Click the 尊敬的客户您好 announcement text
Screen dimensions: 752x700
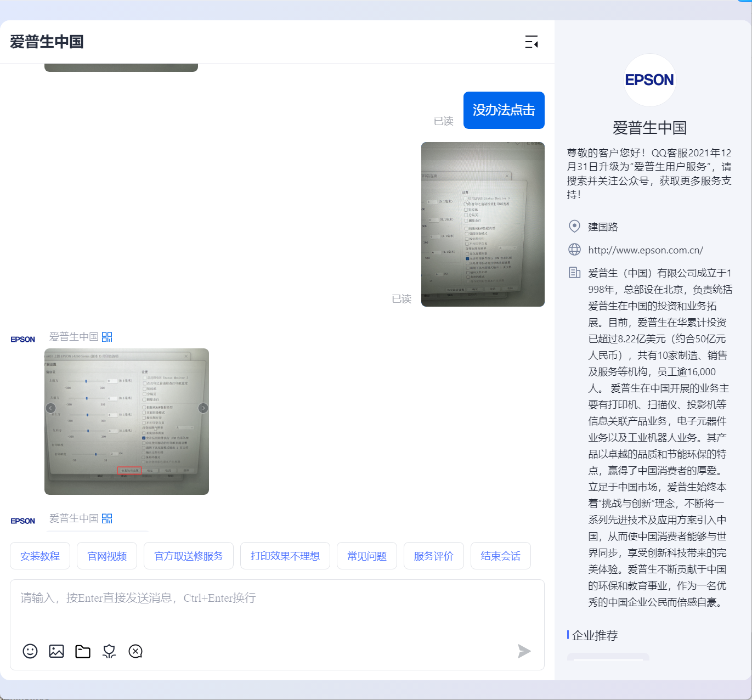click(649, 173)
